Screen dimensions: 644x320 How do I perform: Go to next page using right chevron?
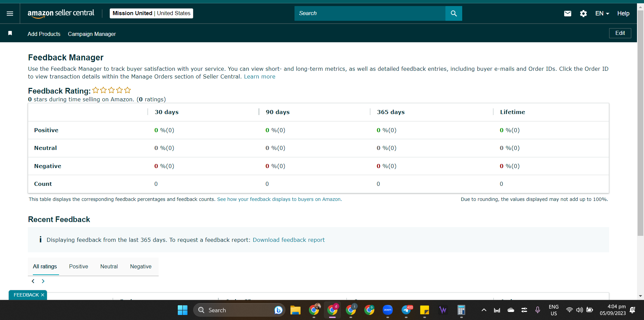(x=43, y=281)
